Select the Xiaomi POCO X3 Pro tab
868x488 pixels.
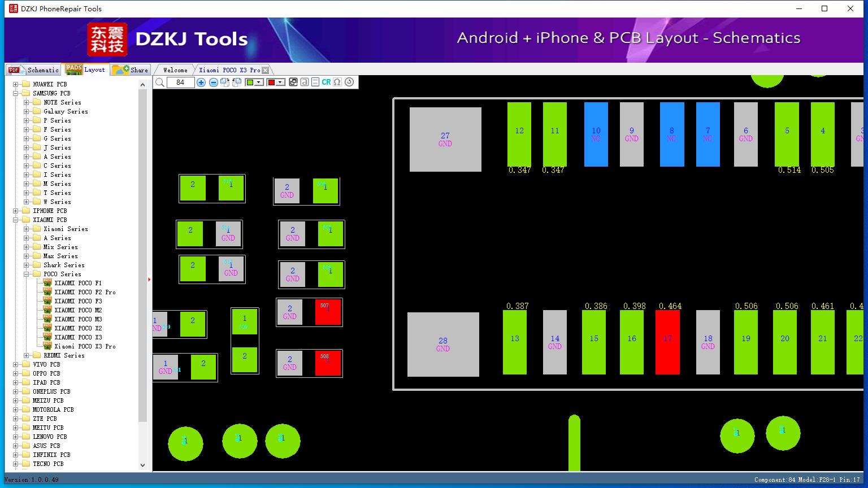[229, 70]
